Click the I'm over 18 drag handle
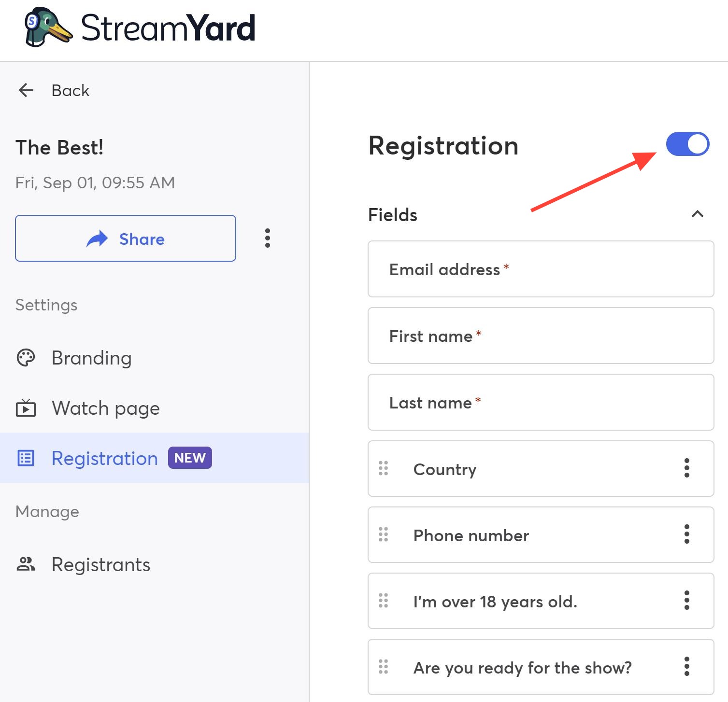The width and height of the screenshot is (728, 702). tap(384, 601)
